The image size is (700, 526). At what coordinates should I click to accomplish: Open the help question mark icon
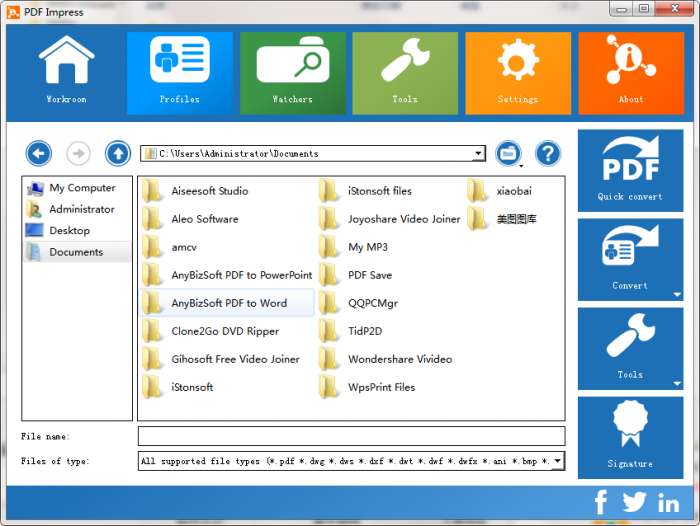coord(548,154)
